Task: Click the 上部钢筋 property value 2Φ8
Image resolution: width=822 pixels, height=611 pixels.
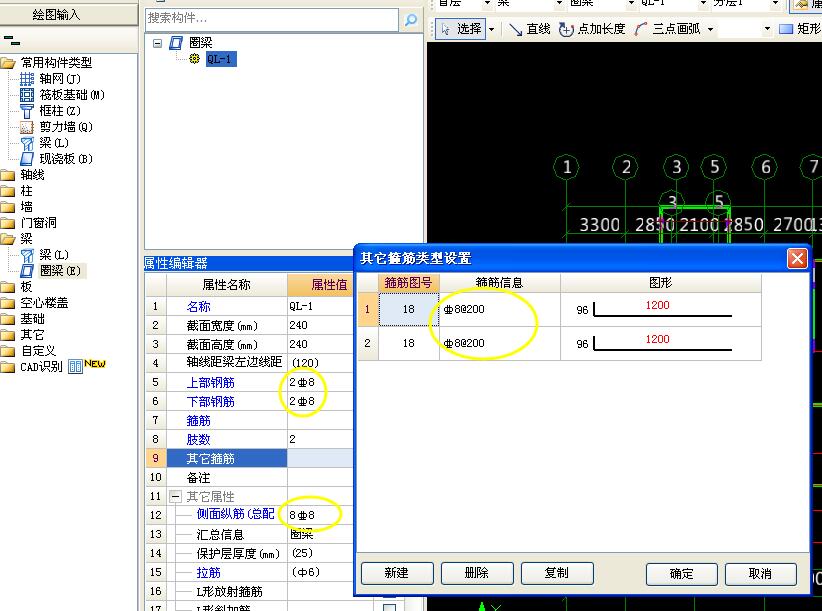Action: click(320, 383)
